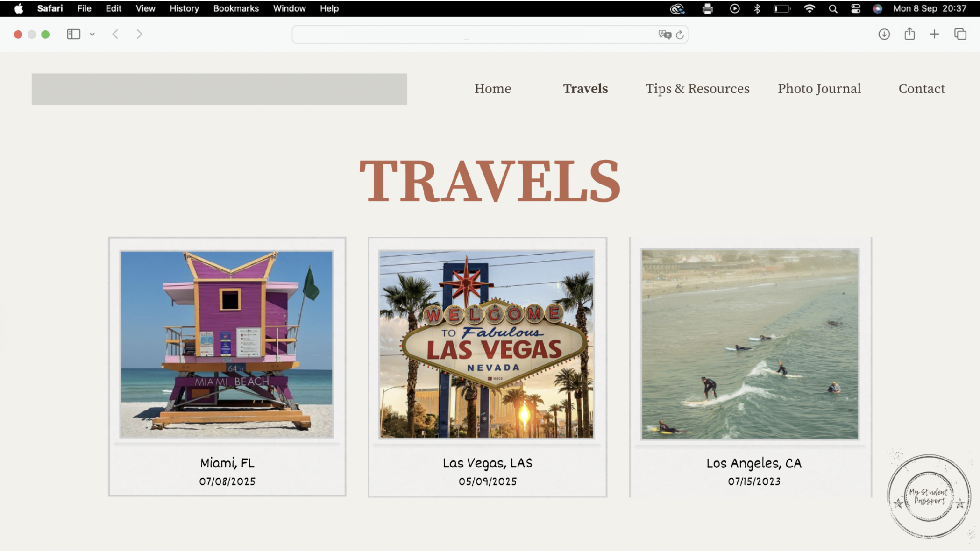The image size is (980, 552).
Task: Show the tab overview
Action: pyautogui.click(x=960, y=34)
